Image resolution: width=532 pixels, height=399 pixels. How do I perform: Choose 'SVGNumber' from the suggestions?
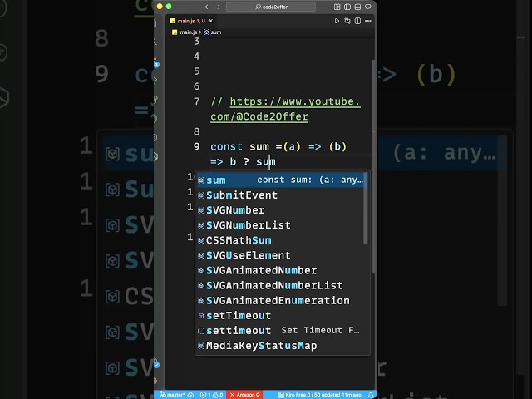pos(281,210)
